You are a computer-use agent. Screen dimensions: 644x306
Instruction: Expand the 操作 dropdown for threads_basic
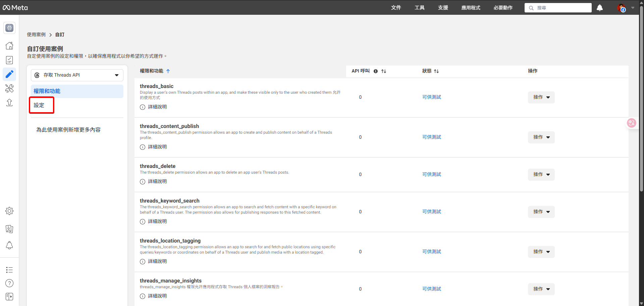pyautogui.click(x=541, y=97)
